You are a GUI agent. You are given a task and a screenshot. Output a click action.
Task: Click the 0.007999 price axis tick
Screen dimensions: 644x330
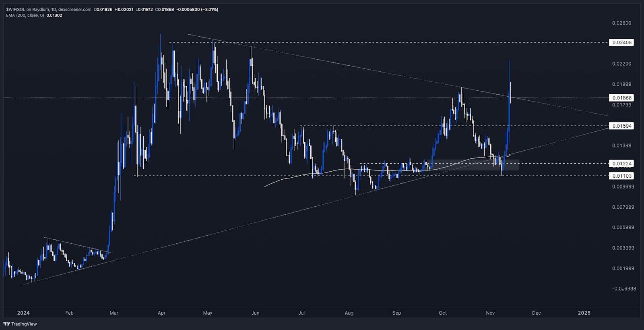click(623, 207)
